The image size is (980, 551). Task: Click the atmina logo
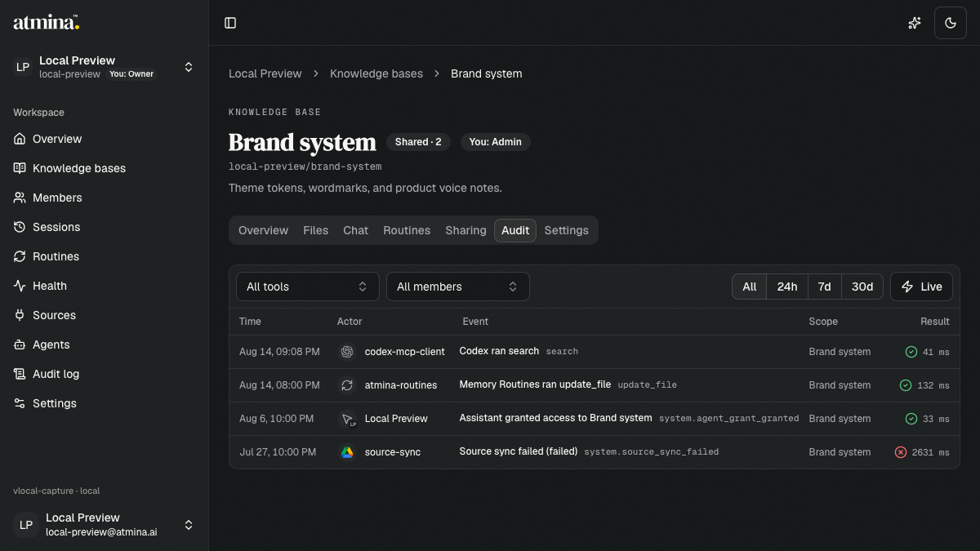click(x=47, y=23)
